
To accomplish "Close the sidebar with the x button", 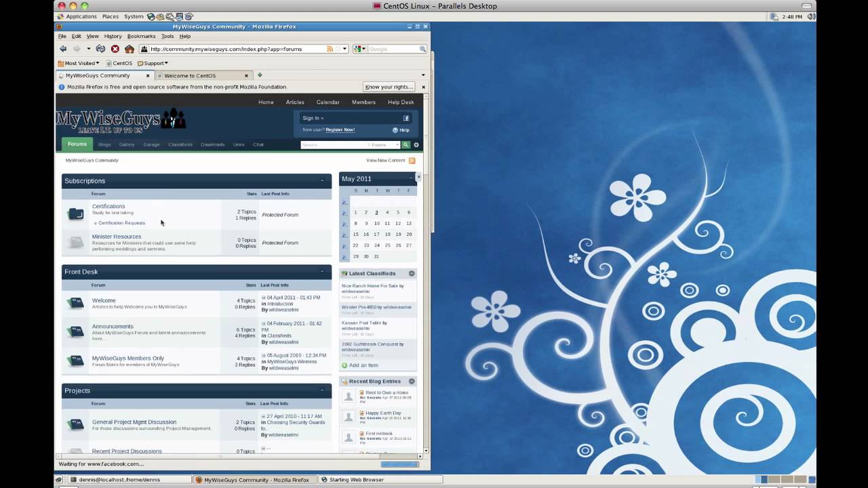I will (418, 177).
